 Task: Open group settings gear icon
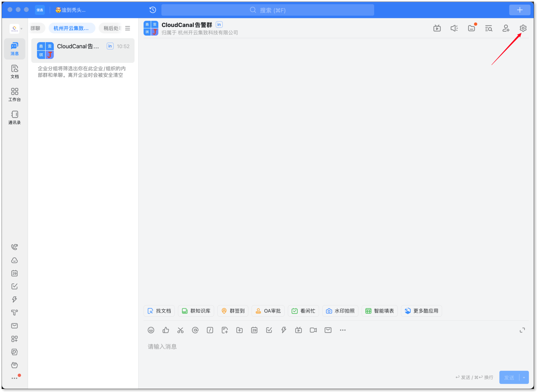click(x=523, y=28)
